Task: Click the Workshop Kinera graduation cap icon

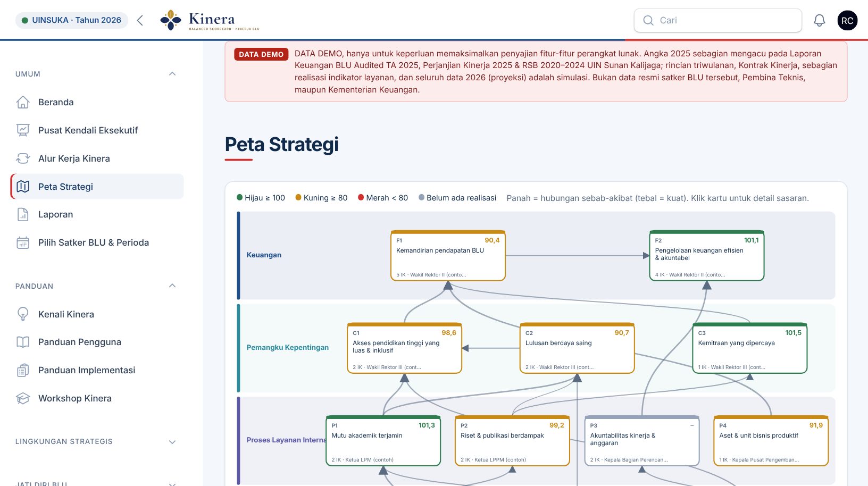Action: pos(23,398)
